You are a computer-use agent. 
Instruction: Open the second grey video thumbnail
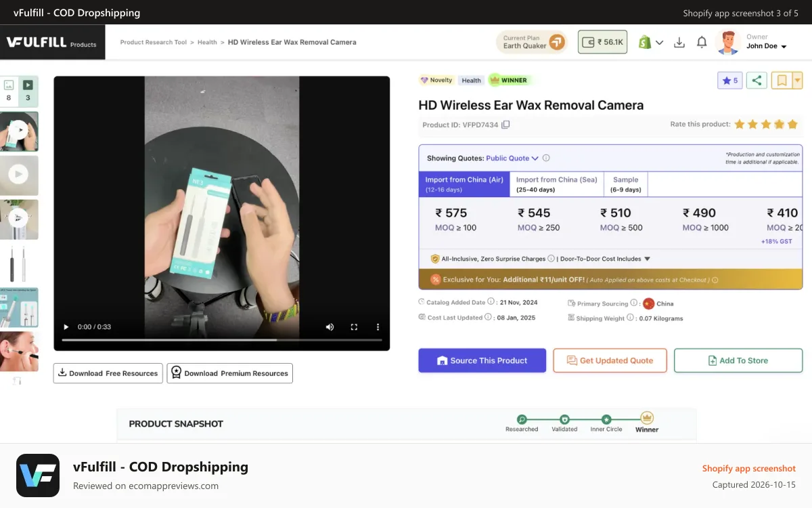point(19,175)
